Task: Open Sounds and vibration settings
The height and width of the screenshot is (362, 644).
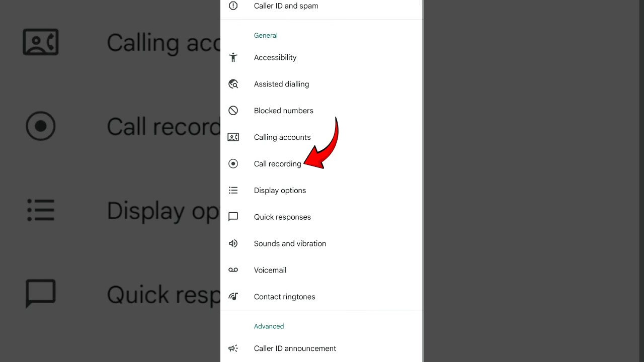Action: [290, 243]
